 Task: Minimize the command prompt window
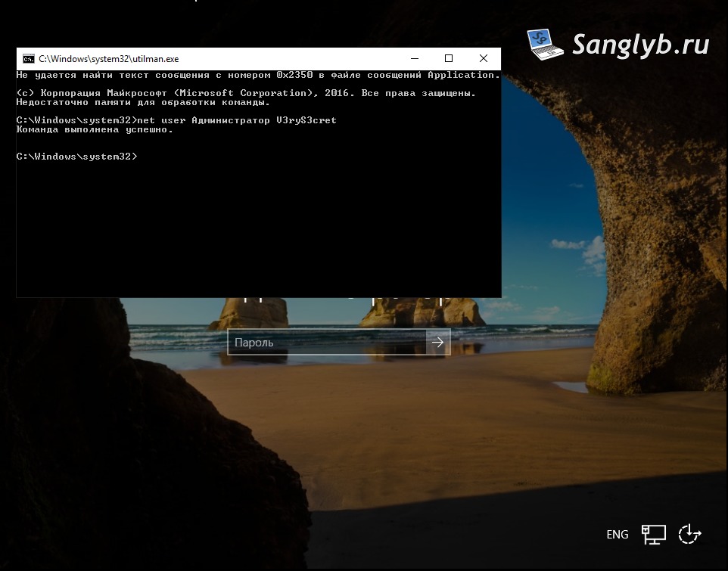pos(415,58)
